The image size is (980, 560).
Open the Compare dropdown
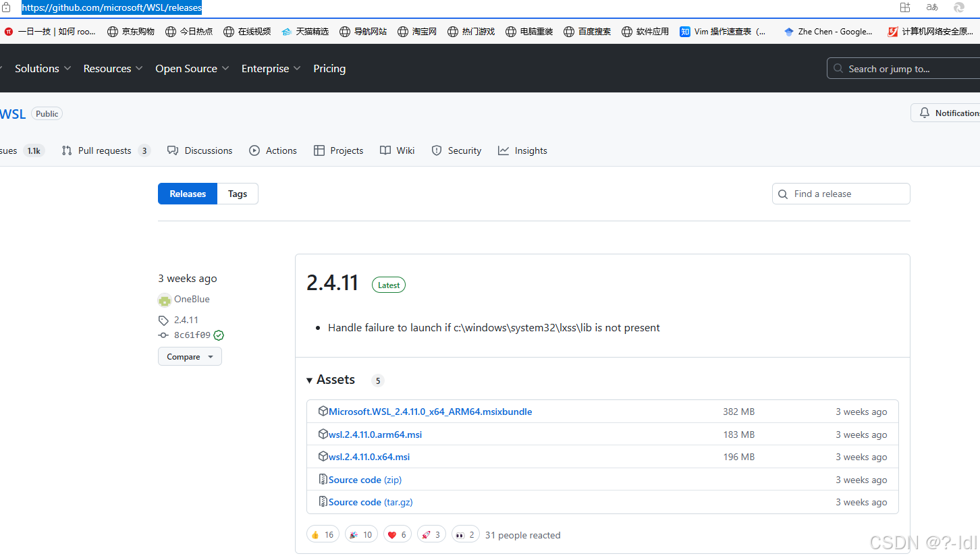[190, 356]
